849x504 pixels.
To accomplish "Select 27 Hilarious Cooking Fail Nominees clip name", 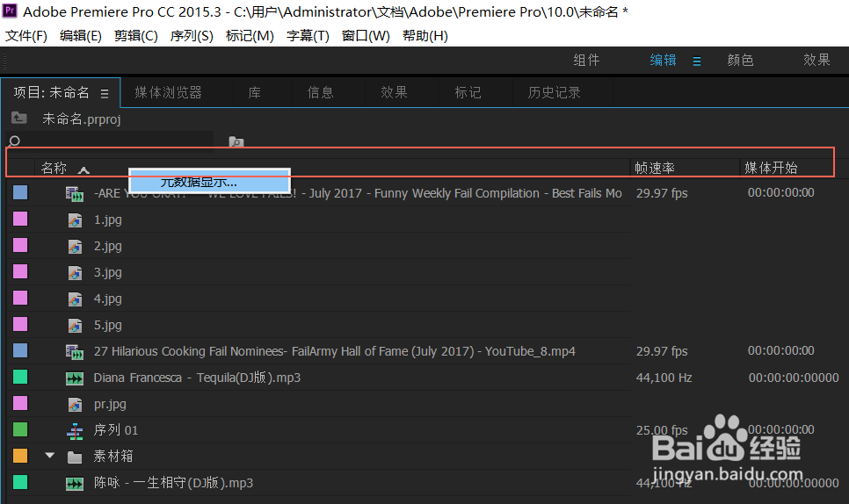I will pyautogui.click(x=335, y=351).
